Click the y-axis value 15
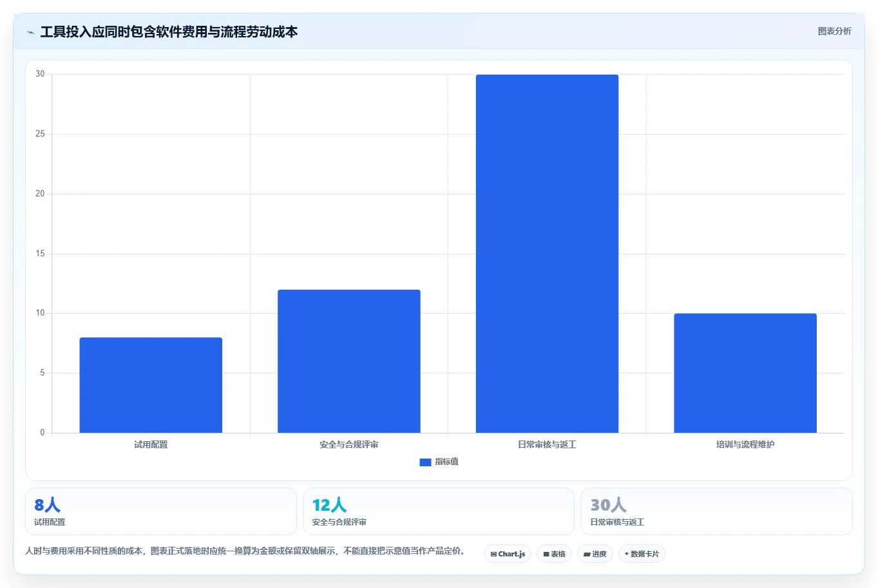This screenshot has height=588, width=878. point(40,254)
